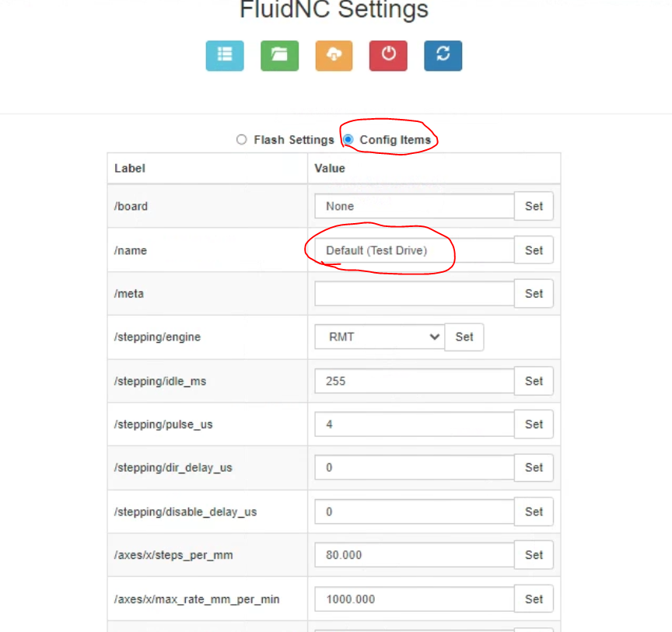Click the /meta label text
Screen dimensions: 672x632
click(x=128, y=294)
